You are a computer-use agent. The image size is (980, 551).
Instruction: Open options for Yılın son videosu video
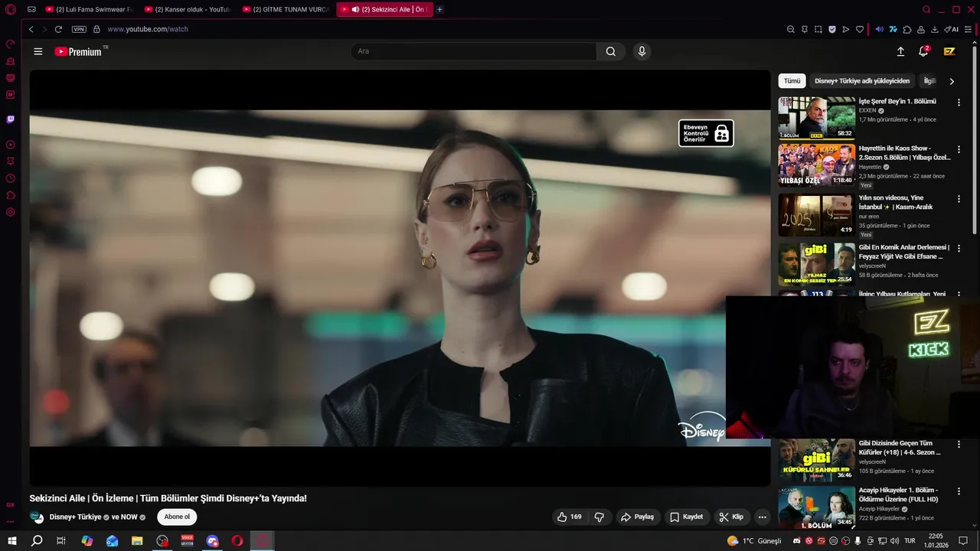click(959, 199)
